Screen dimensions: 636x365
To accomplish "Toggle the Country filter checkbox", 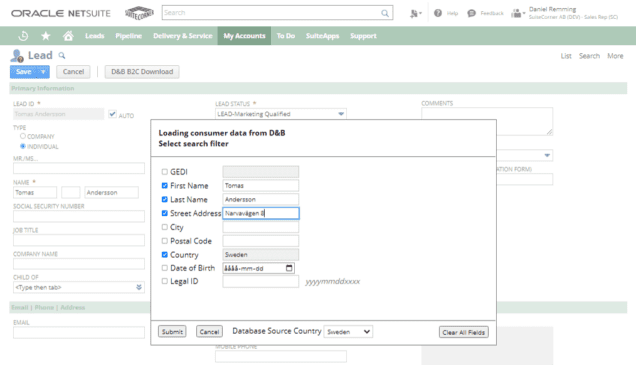I will 164,254.
